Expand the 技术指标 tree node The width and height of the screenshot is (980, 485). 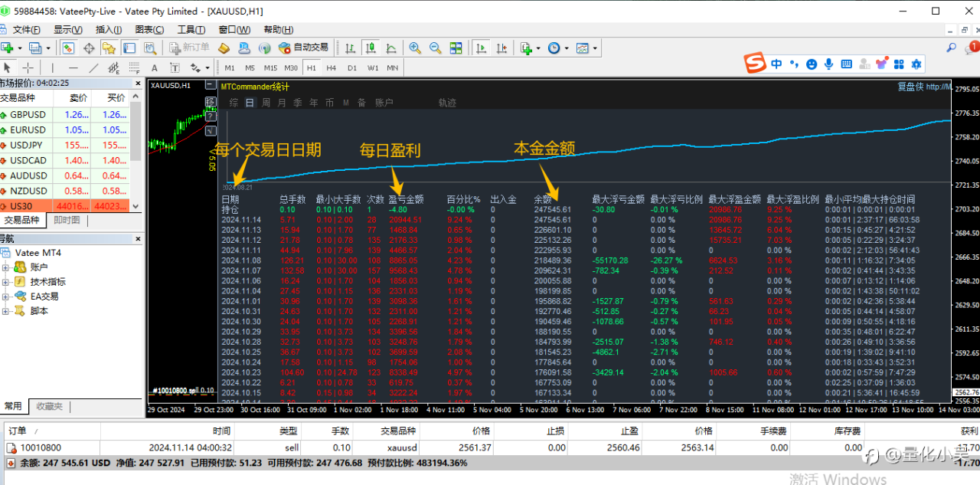click(6, 282)
